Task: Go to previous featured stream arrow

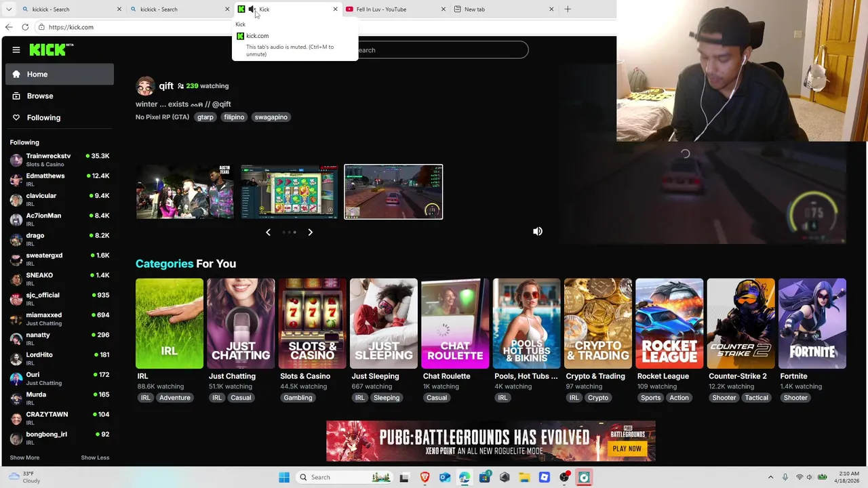Action: pyautogui.click(x=268, y=232)
